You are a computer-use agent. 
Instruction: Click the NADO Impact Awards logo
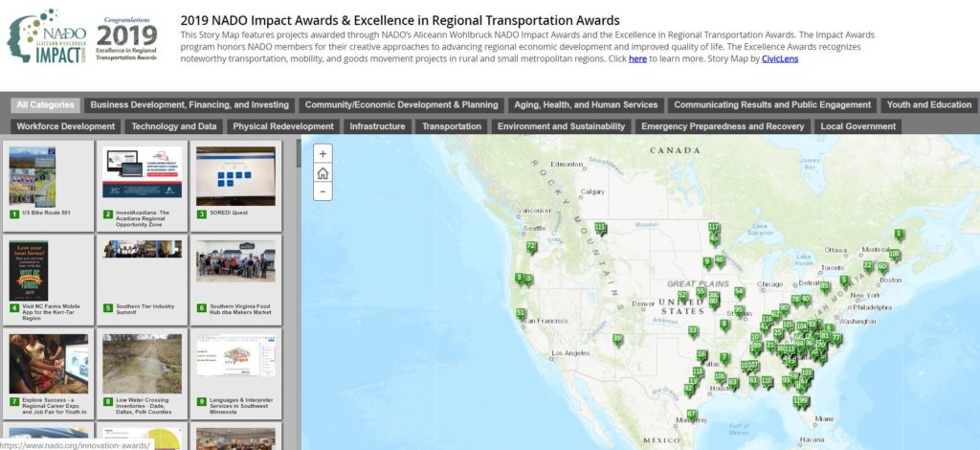pyautogui.click(x=48, y=35)
